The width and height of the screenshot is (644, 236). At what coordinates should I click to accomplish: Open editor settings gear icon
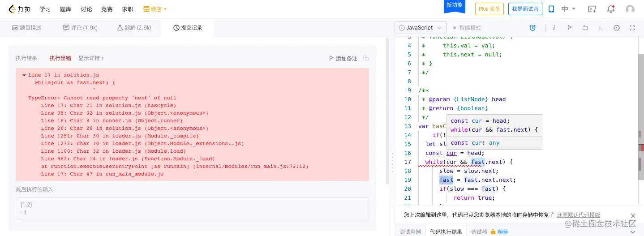[617, 28]
